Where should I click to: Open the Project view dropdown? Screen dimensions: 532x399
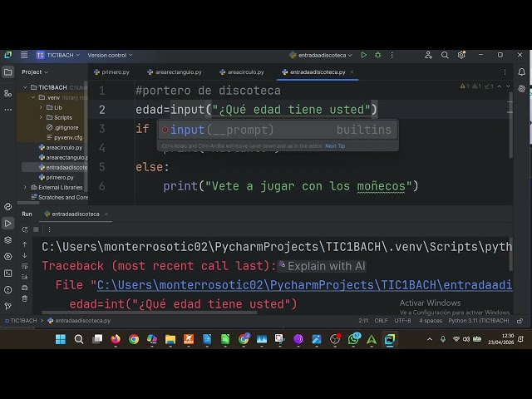35,72
